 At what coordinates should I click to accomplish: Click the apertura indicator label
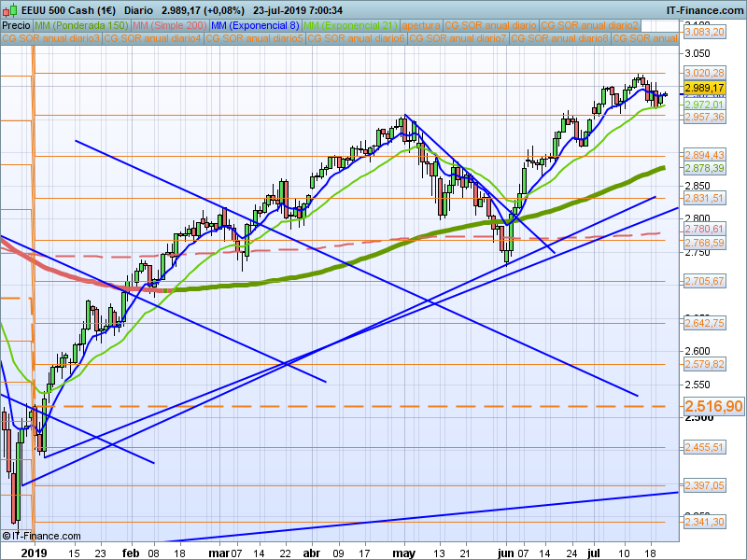(x=419, y=25)
